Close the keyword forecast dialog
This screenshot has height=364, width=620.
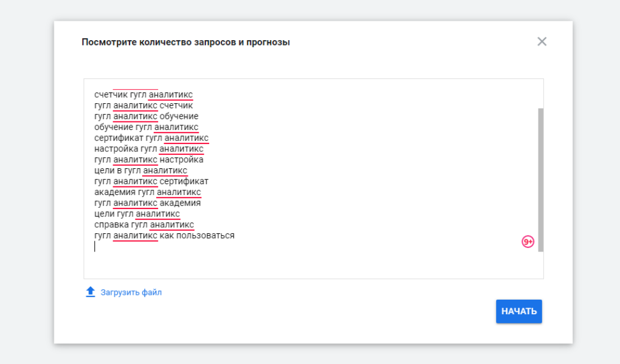pos(542,41)
